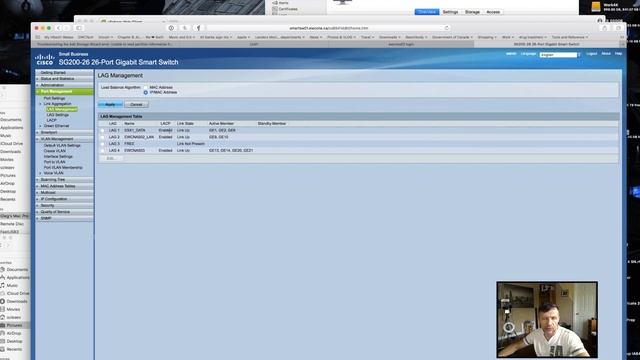Select the Overview tab in the background window
Image resolution: width=640 pixels, height=360 pixels.
point(427,12)
